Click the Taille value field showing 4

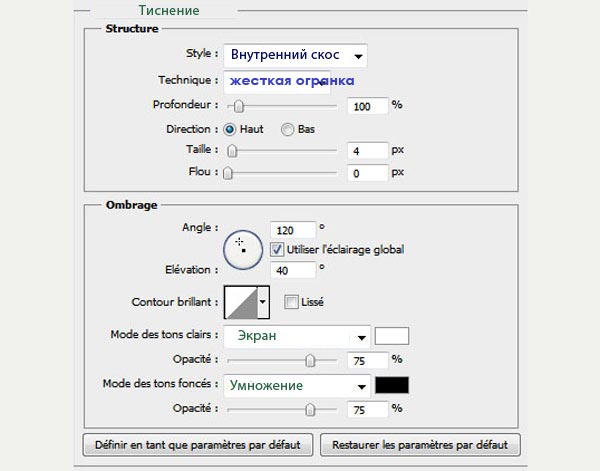367,151
